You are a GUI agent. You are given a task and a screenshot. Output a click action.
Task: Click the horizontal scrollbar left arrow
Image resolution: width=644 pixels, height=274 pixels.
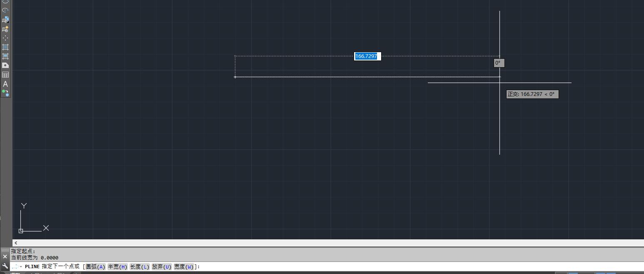click(16, 243)
